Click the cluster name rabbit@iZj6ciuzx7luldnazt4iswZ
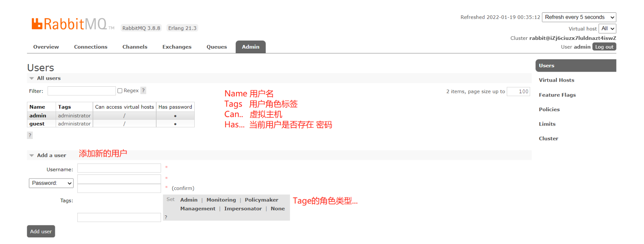The width and height of the screenshot is (644, 244). (573, 38)
